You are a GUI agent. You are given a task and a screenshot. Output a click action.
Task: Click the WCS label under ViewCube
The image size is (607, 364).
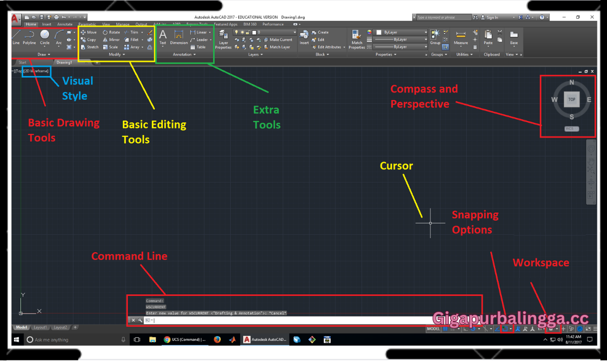click(572, 128)
